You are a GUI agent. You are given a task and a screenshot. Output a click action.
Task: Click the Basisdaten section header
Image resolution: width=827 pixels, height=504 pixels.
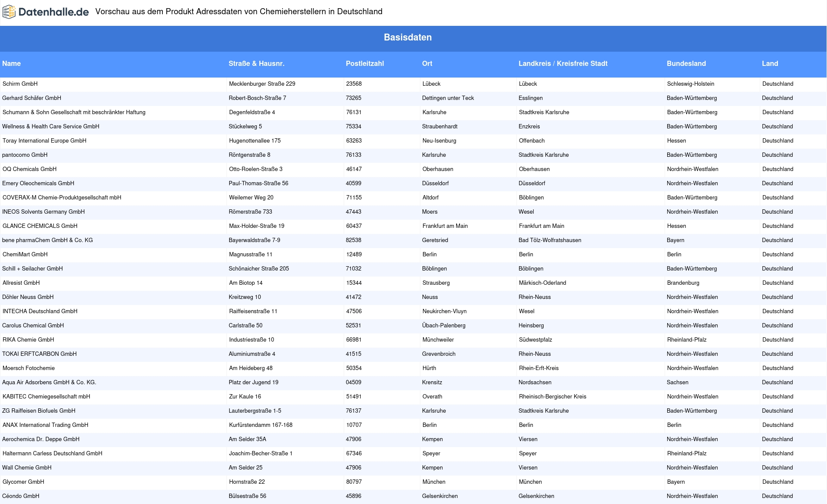407,37
